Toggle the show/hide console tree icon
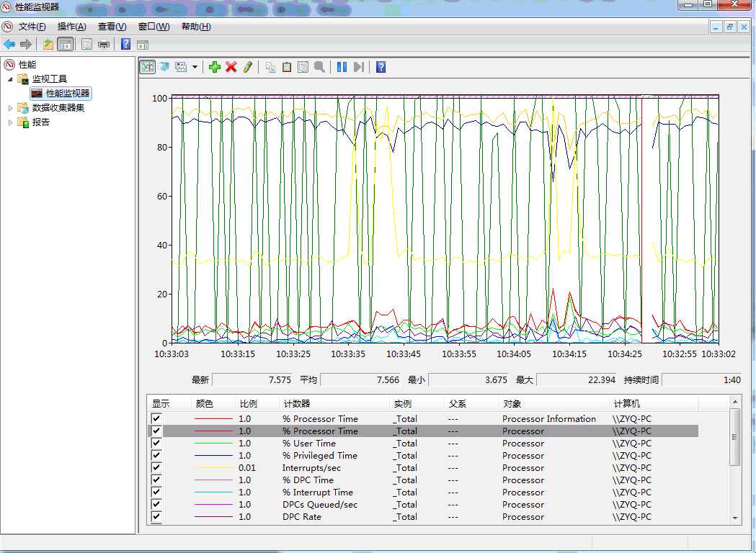The width and height of the screenshot is (756, 553). pos(65,45)
